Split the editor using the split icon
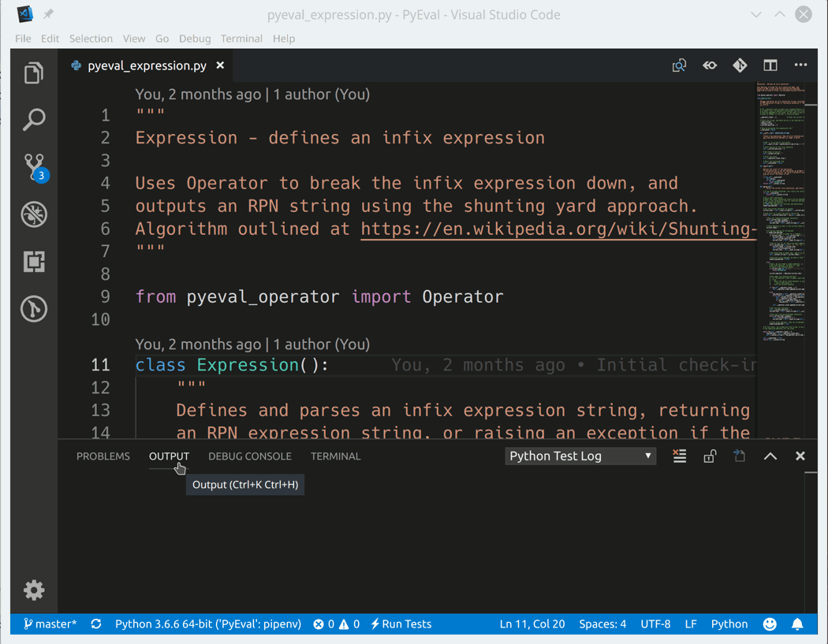 pyautogui.click(x=770, y=65)
